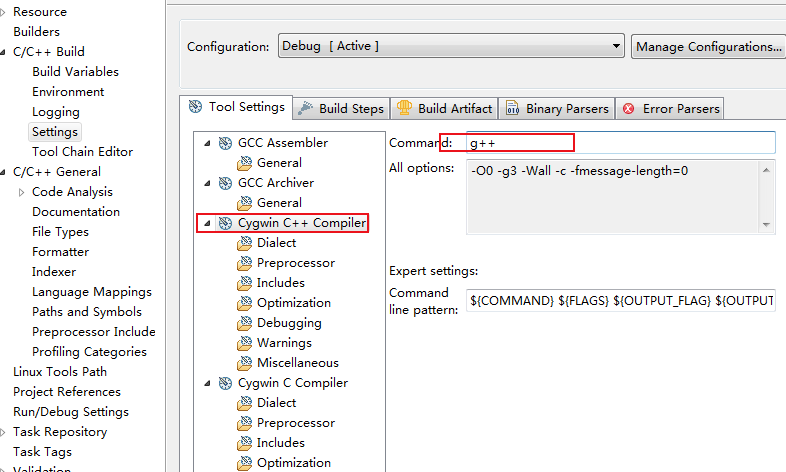The image size is (786, 472).
Task: Expand the Task Repository item
Action: 3,432
